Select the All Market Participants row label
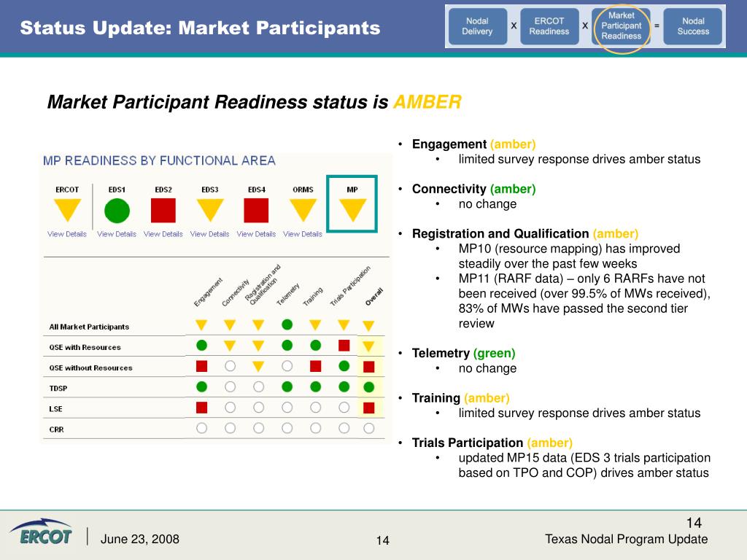 pos(89,327)
